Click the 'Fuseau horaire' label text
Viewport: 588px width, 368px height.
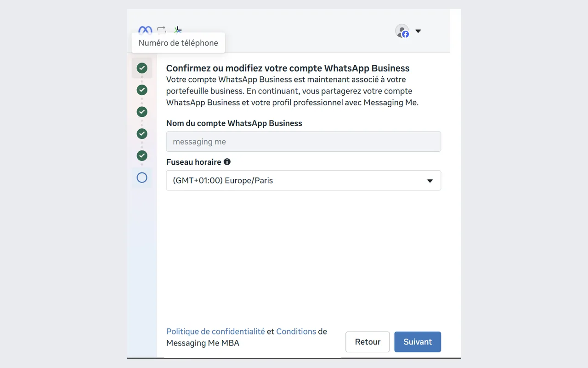coord(194,162)
